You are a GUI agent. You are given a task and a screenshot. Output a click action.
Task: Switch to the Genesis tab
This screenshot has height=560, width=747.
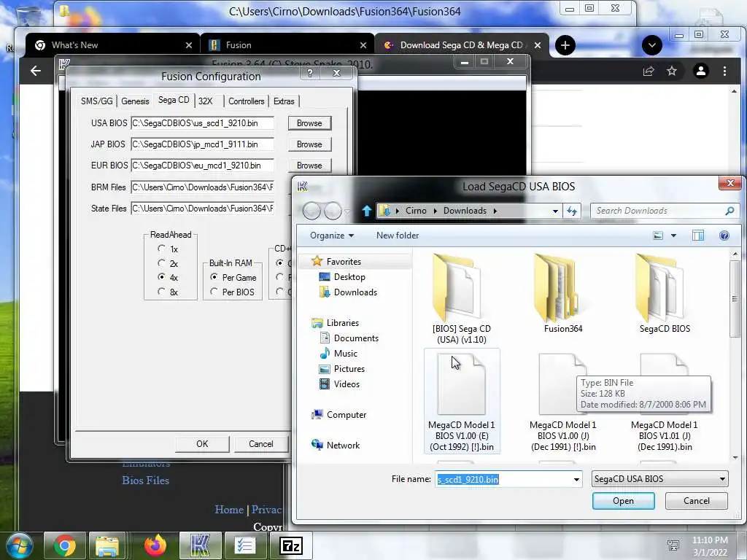pos(135,101)
